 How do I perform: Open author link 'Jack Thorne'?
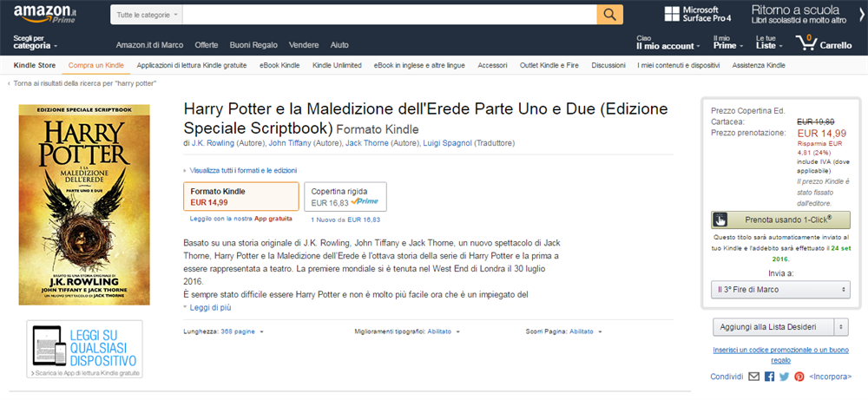[x=367, y=143]
